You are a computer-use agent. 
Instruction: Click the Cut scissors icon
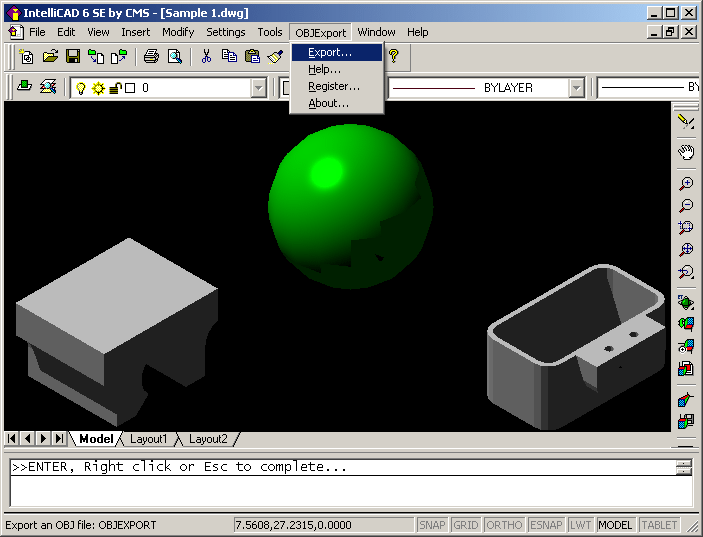point(206,56)
